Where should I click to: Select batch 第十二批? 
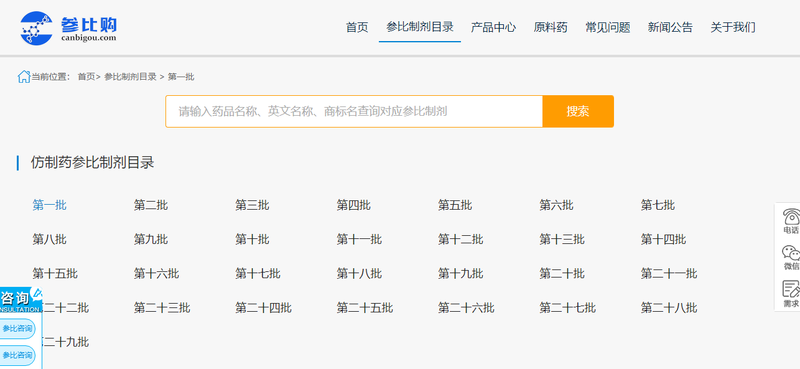461,239
